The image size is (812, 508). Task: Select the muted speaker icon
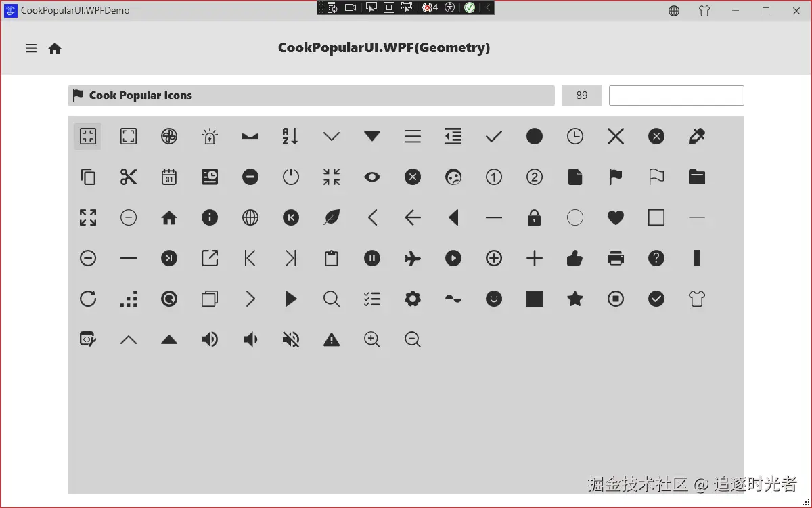[x=291, y=339]
